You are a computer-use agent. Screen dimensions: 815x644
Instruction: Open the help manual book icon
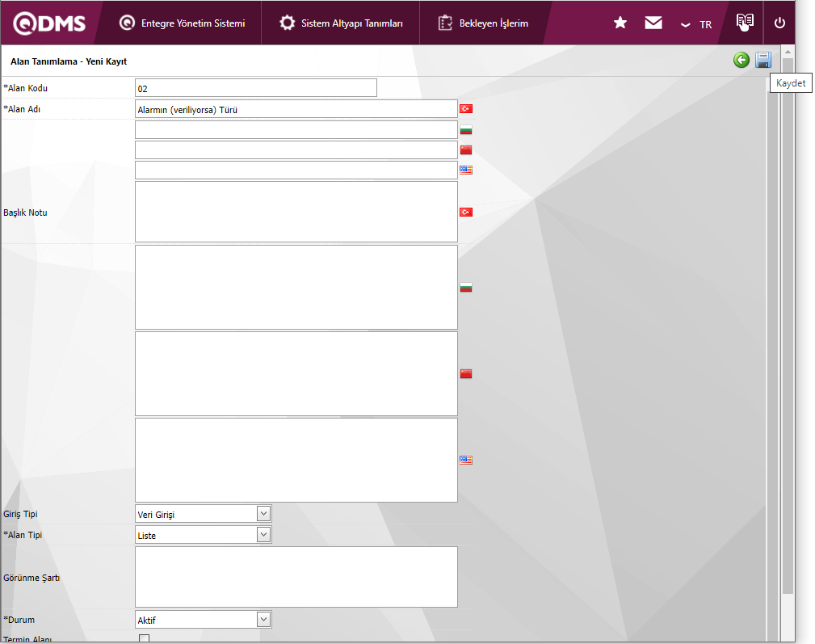click(745, 22)
